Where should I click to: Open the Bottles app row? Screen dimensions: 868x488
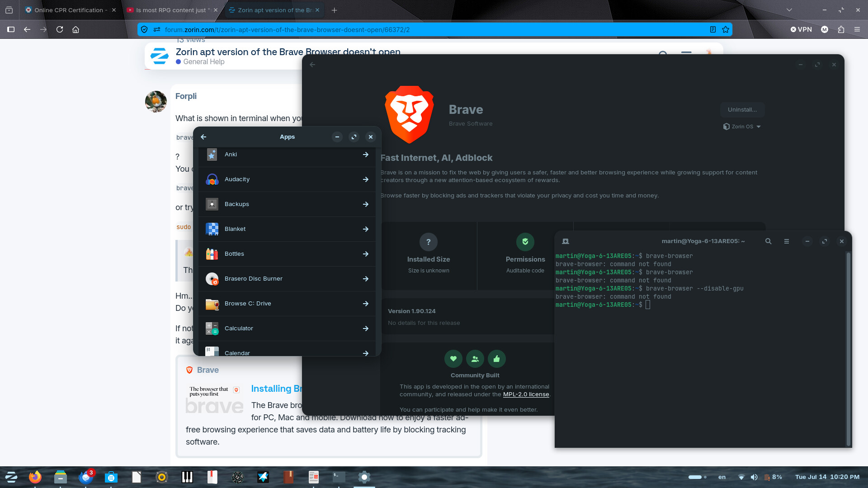pos(287,254)
